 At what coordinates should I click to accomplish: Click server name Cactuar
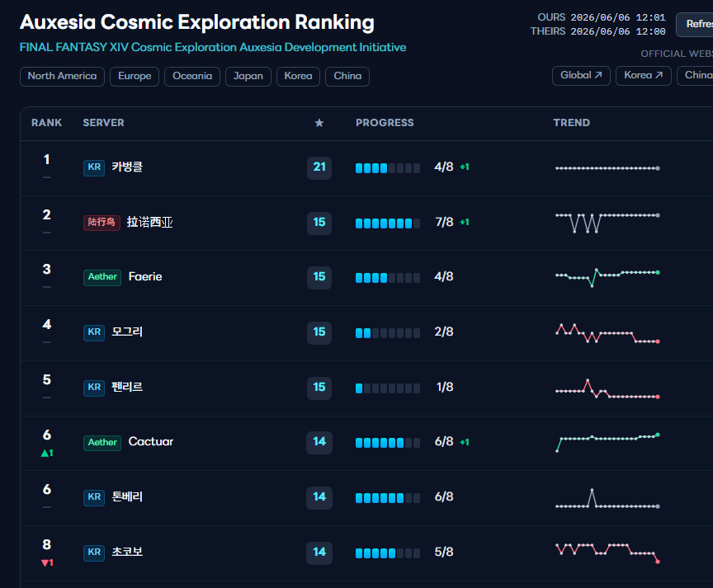point(150,442)
